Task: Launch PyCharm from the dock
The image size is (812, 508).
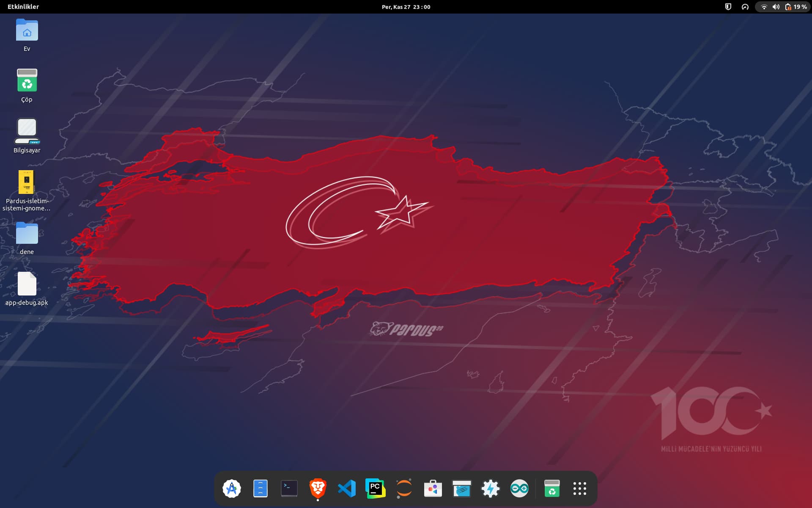Action: pyautogui.click(x=376, y=489)
